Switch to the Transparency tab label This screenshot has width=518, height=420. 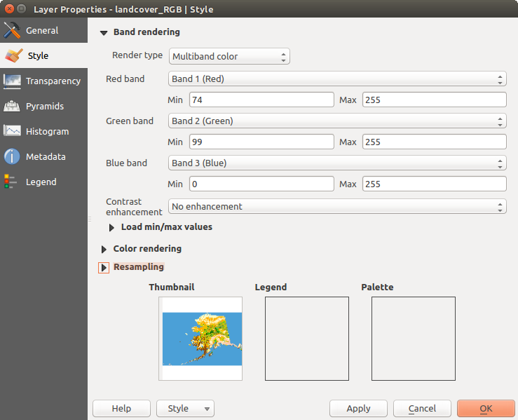[x=53, y=81]
